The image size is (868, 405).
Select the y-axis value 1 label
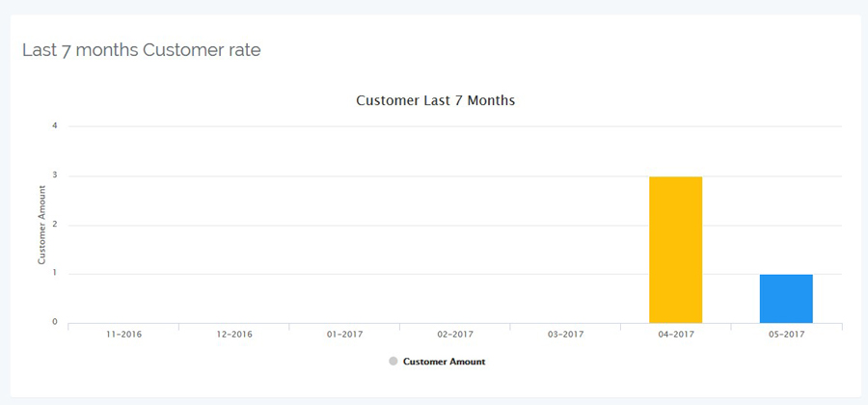55,273
